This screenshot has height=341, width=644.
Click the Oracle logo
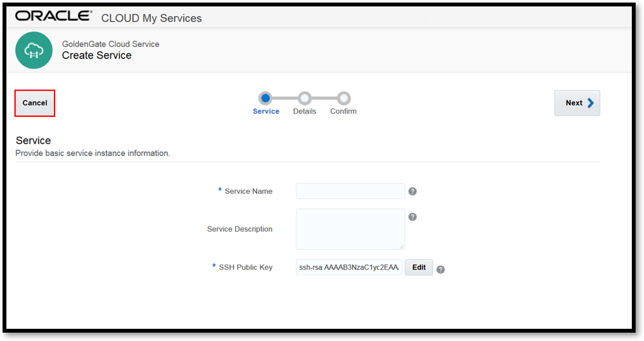pos(54,16)
